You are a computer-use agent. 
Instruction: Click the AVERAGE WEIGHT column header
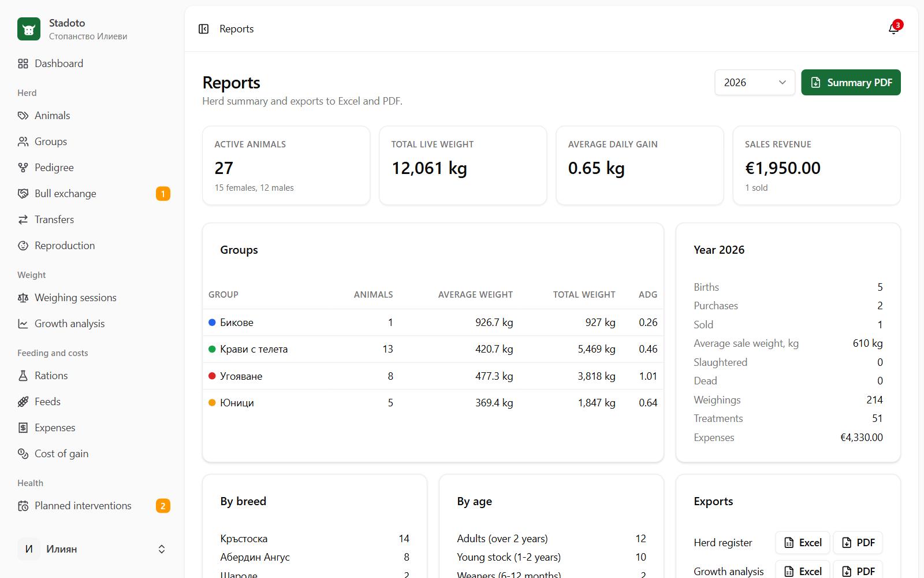pyautogui.click(x=475, y=295)
